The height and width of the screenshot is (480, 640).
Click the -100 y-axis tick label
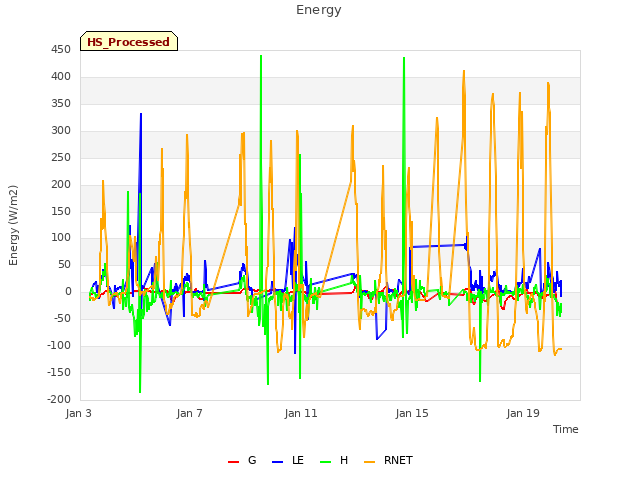point(59,345)
